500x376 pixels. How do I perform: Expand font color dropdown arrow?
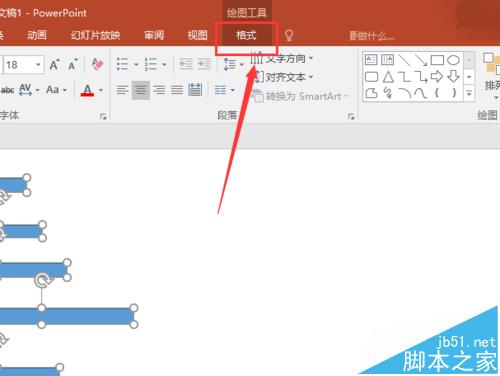coord(101,90)
